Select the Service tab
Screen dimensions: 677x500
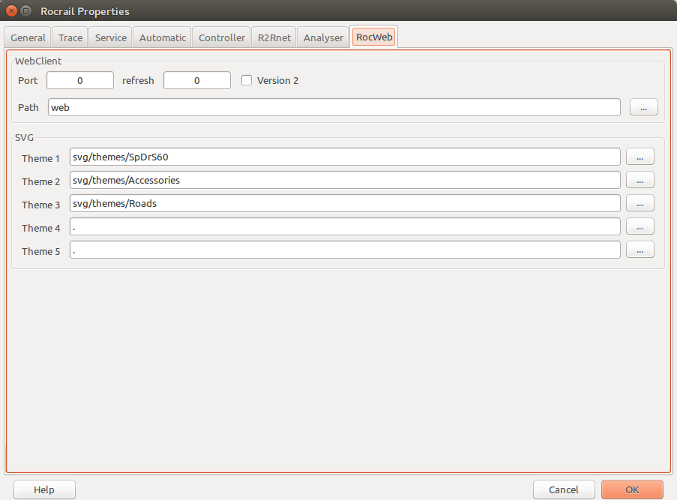[x=110, y=38]
